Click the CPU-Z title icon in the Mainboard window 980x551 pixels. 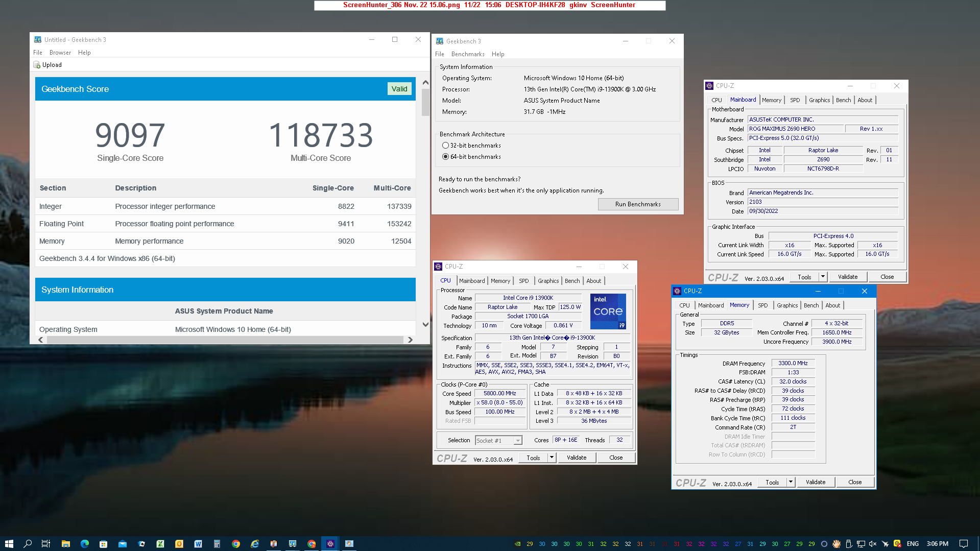pyautogui.click(x=709, y=86)
